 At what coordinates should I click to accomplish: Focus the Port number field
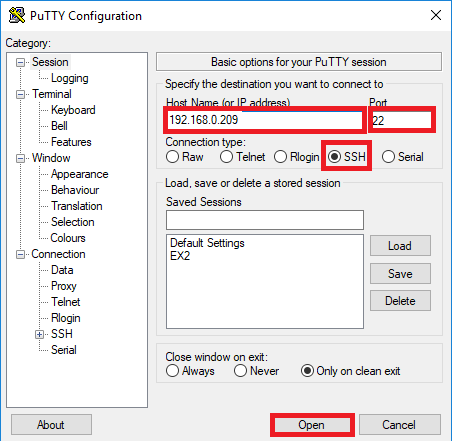tap(401, 120)
